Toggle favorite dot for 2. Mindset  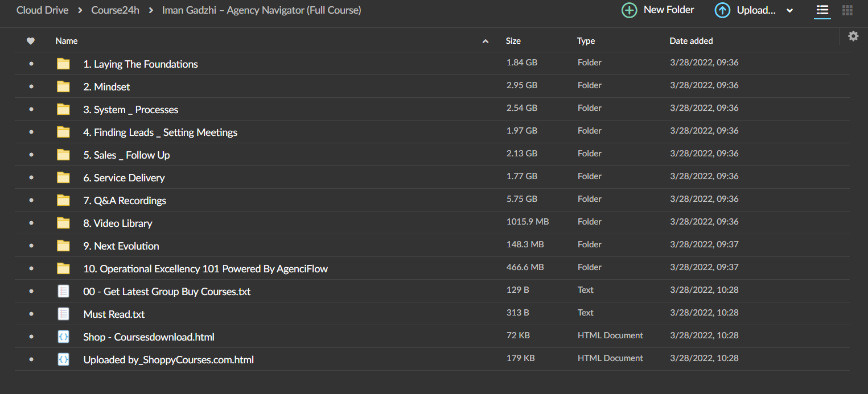point(31,86)
